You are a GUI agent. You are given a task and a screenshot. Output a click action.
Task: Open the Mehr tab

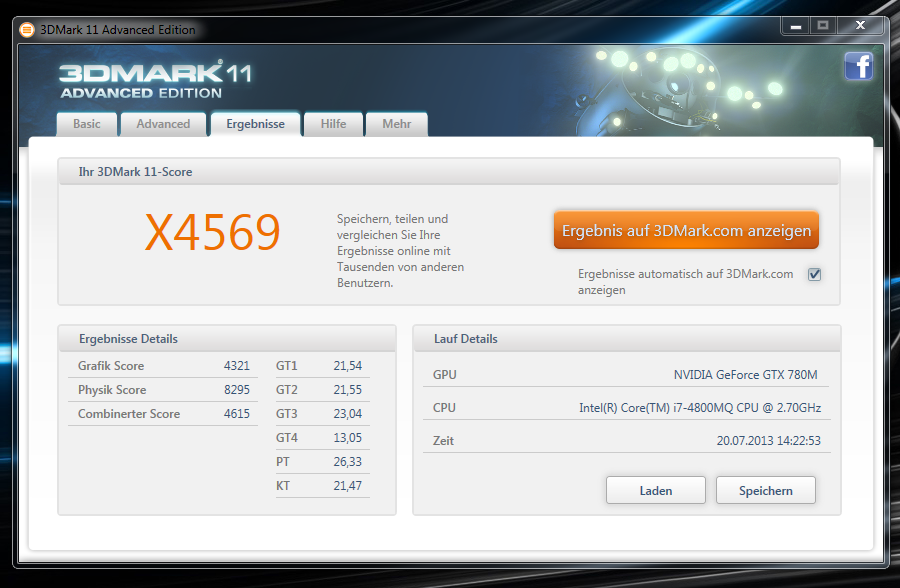[397, 124]
